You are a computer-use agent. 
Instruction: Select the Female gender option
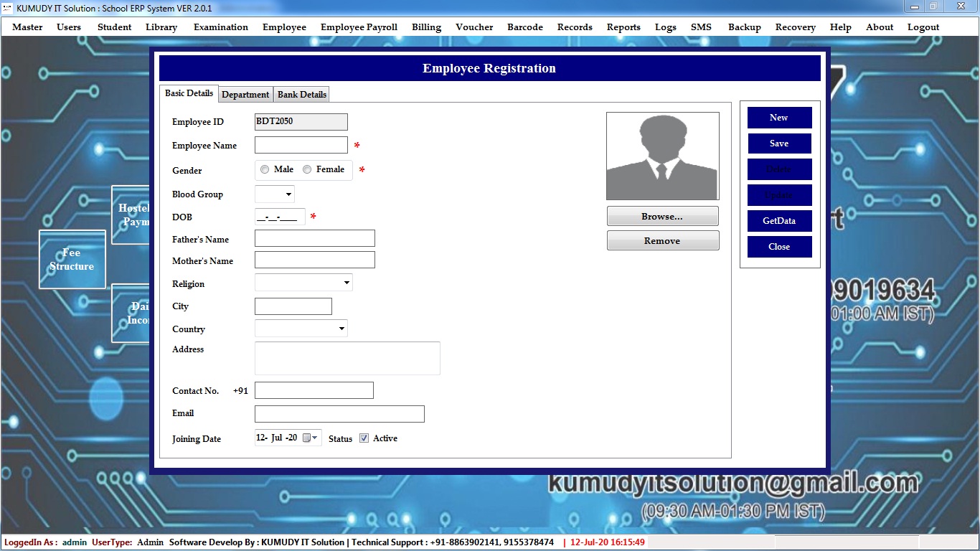[x=307, y=169]
